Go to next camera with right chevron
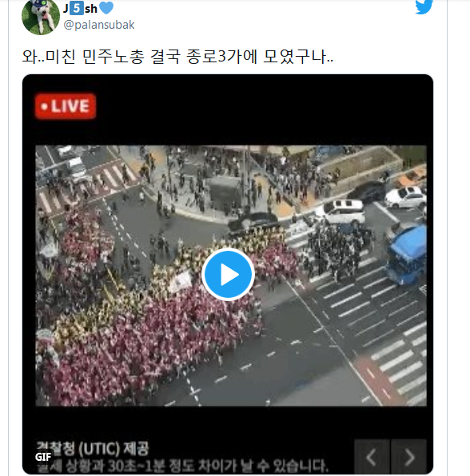This screenshot has height=476, width=470. pos(409,457)
